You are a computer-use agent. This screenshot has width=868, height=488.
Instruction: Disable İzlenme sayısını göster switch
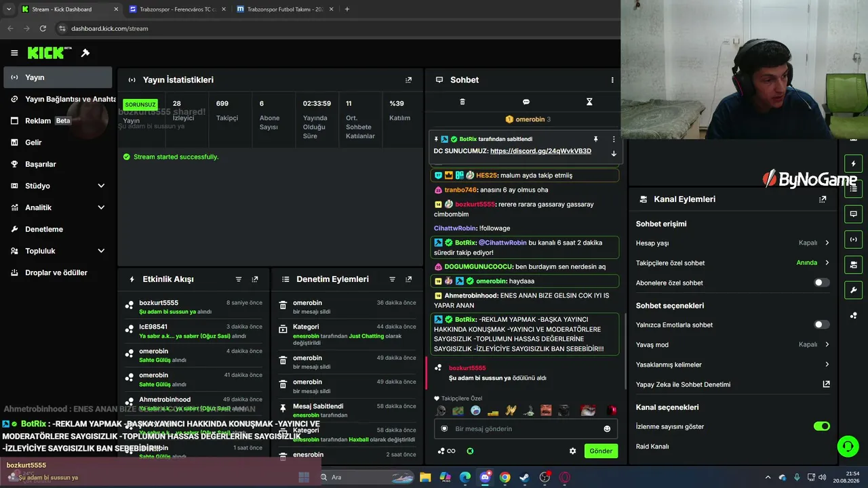(x=821, y=426)
